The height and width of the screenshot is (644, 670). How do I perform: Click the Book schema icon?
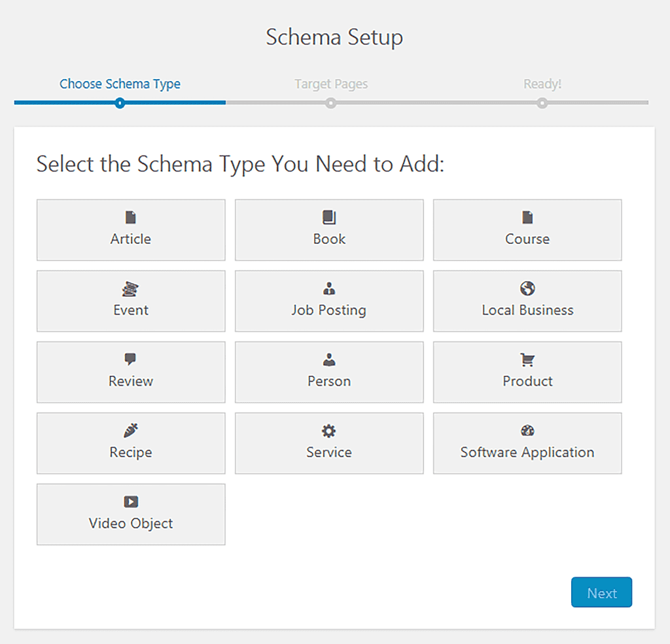click(x=329, y=217)
